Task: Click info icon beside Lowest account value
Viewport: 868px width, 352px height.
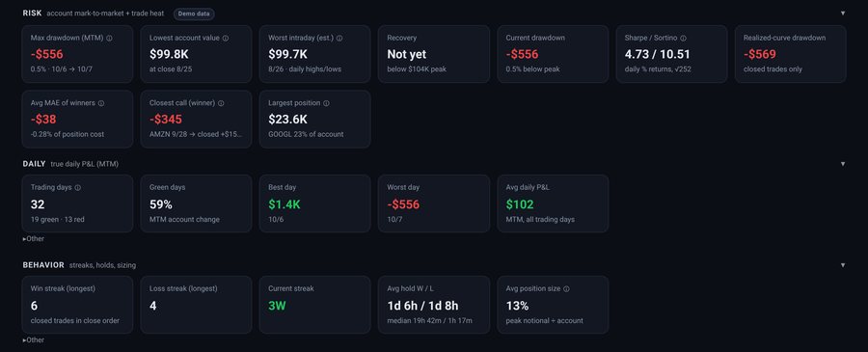Action: pos(226,39)
